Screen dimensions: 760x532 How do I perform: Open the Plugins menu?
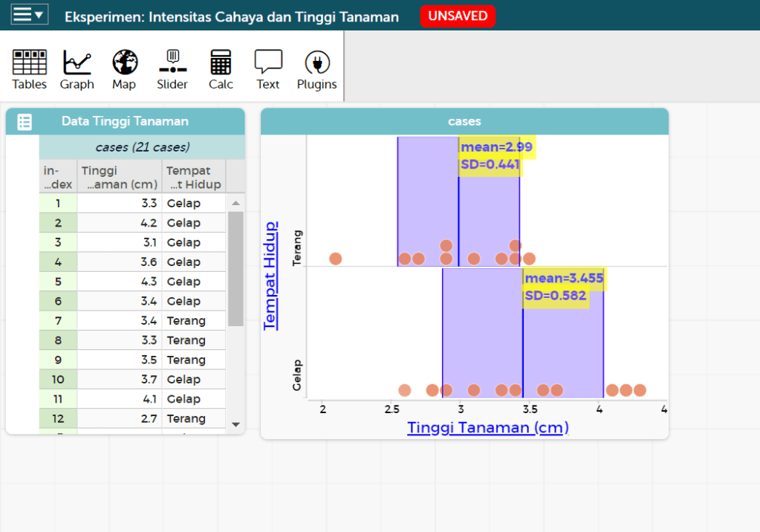[317, 70]
